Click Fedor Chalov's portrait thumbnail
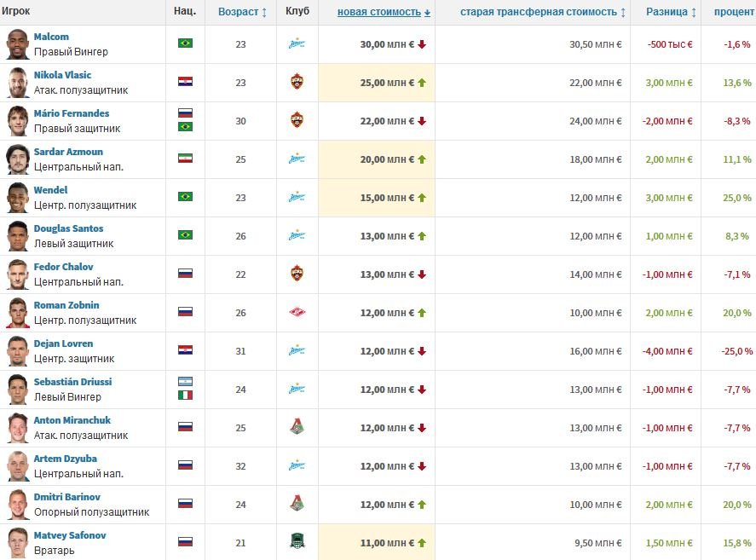The height and width of the screenshot is (560, 756). click(17, 274)
